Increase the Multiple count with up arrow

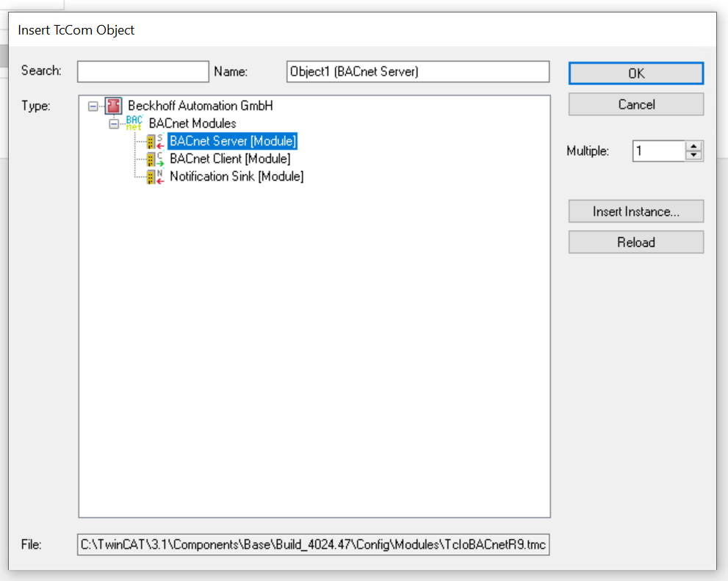693,146
